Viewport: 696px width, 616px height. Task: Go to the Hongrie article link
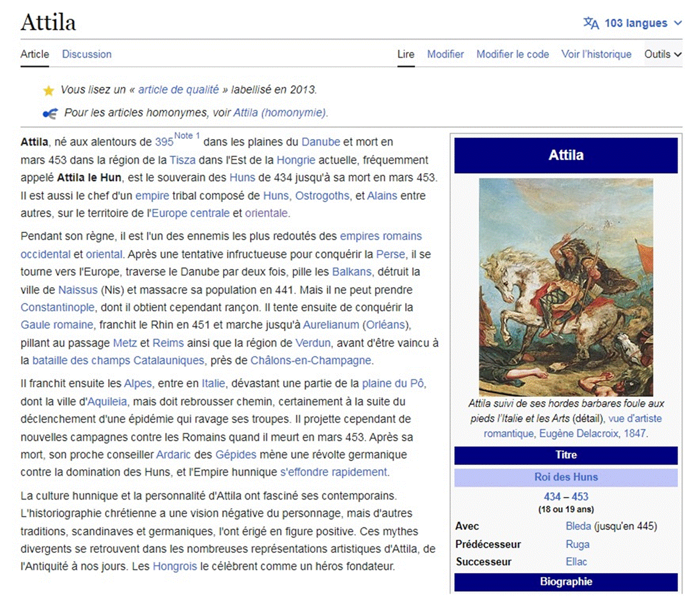tap(296, 160)
